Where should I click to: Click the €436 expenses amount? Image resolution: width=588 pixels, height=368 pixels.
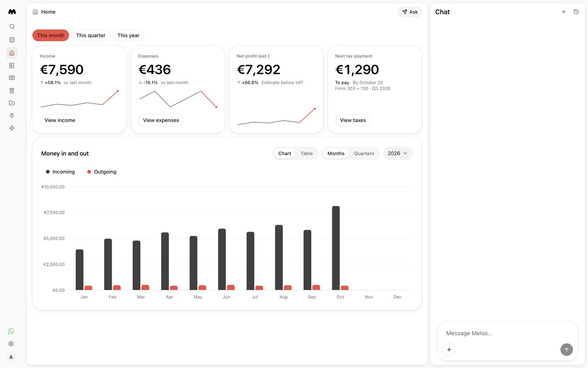point(154,70)
